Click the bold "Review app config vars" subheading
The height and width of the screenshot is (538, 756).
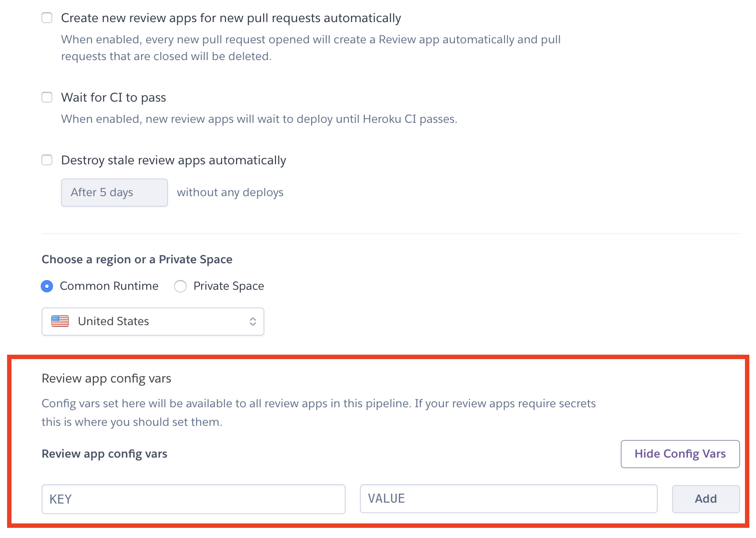coord(104,454)
